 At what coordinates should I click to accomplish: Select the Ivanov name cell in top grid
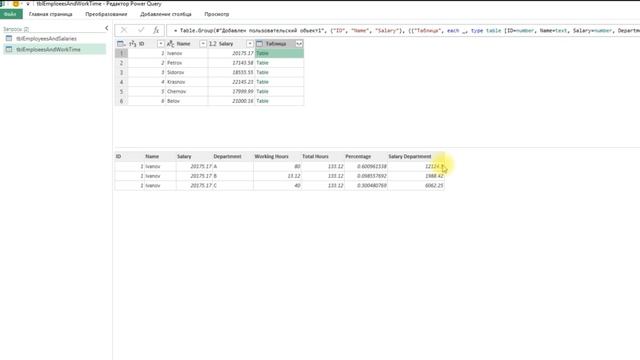click(x=187, y=53)
